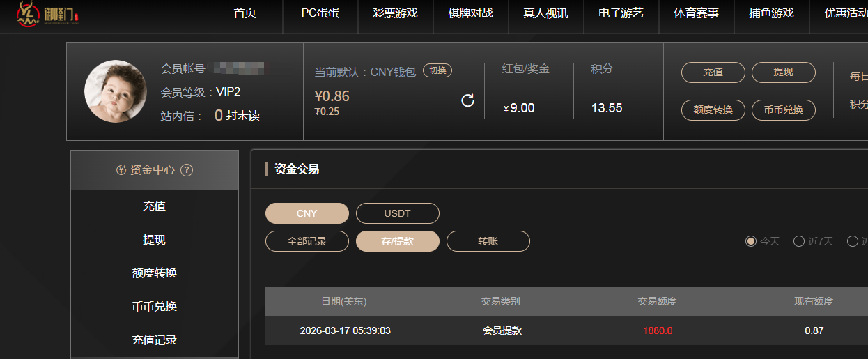The width and height of the screenshot is (868, 359).
Task: Go to 真人视讯 in navigation
Action: pyautogui.click(x=546, y=13)
